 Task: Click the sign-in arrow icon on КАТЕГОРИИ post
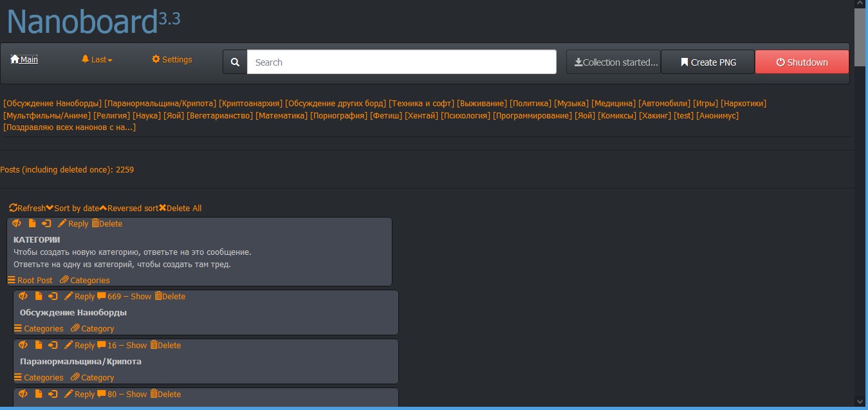pyautogui.click(x=46, y=223)
